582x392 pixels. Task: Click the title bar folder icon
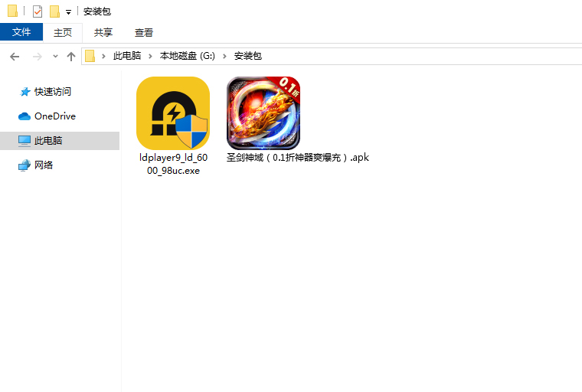click(12, 11)
